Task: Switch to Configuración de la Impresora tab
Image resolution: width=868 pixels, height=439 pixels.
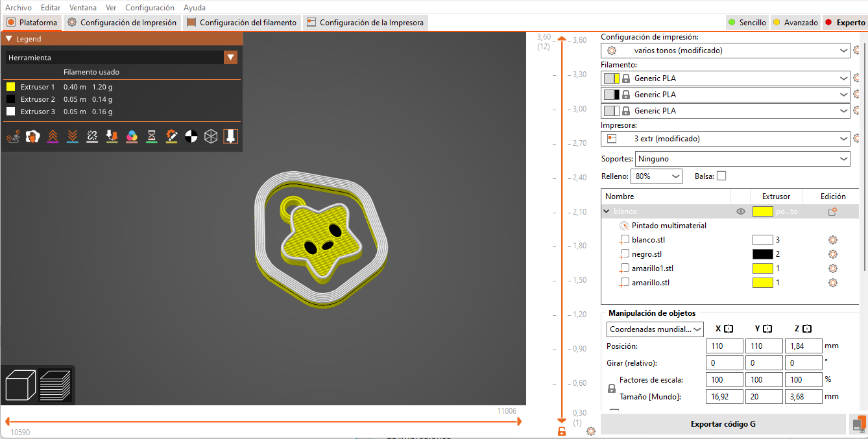Action: pyautogui.click(x=365, y=23)
